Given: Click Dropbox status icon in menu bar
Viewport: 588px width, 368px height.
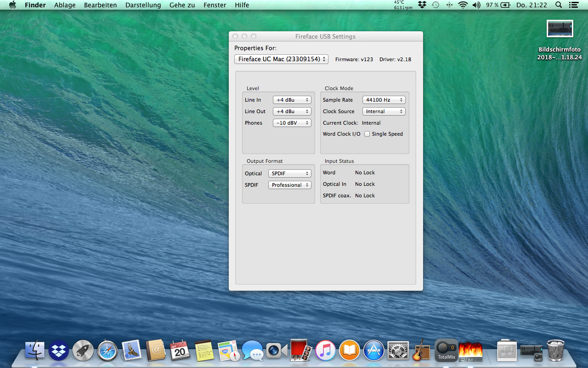Looking at the screenshot, I should (x=422, y=5).
